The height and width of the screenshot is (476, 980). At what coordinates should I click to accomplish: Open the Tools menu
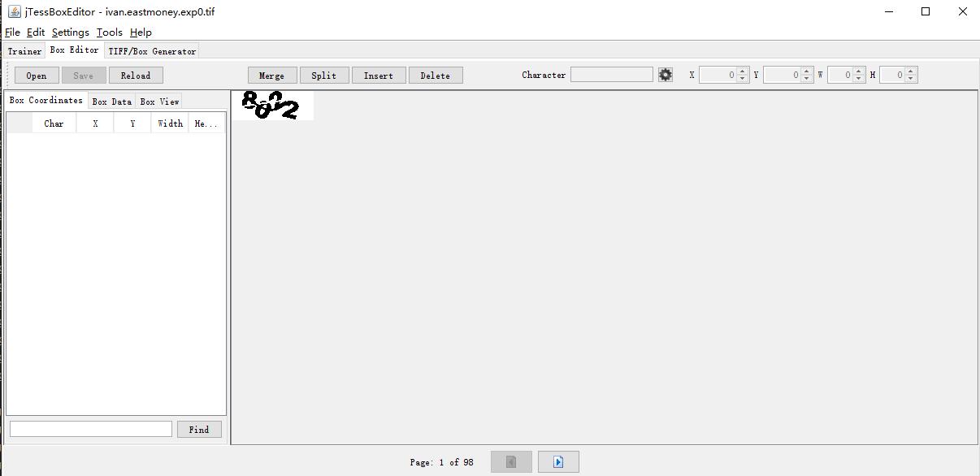pos(109,32)
